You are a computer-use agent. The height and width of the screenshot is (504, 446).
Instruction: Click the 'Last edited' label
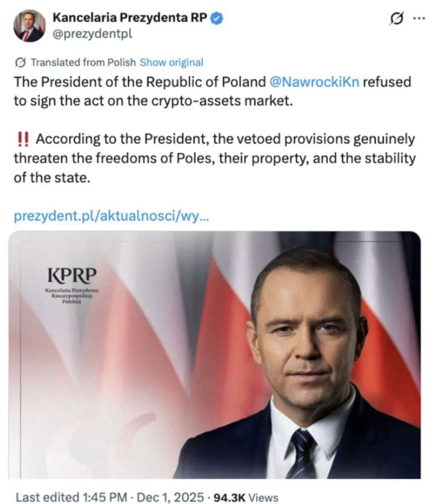(x=47, y=497)
